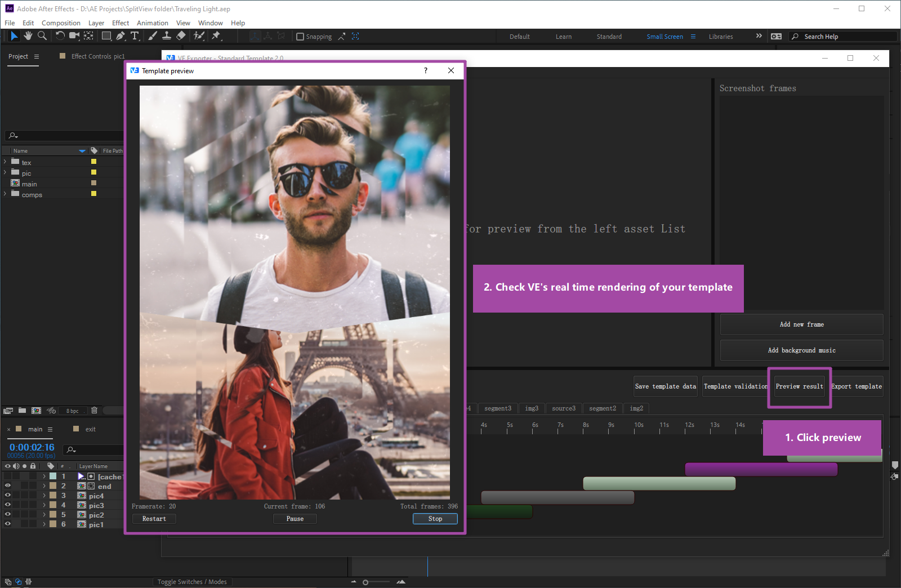Enable the Snapping checkbox
The width and height of the screenshot is (901, 588).
[x=300, y=37]
